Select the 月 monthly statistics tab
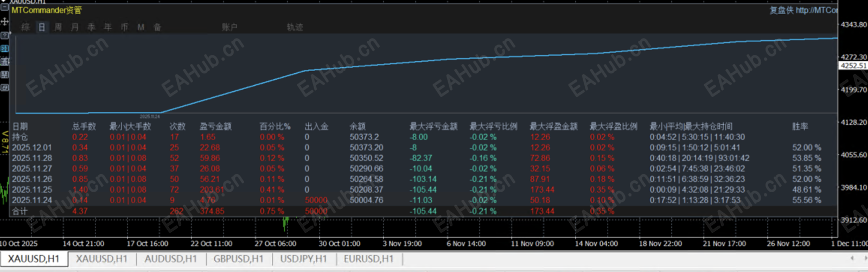The height and width of the screenshot is (272, 868). coord(75,27)
